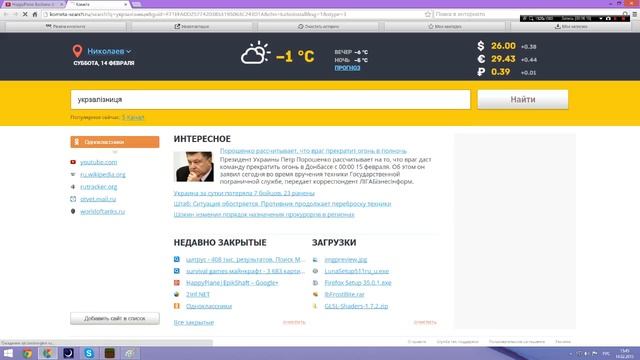640x360 pixels.
Task: Open first downloaded .jpg file in Загрузки
Action: pyautogui.click(x=346, y=259)
